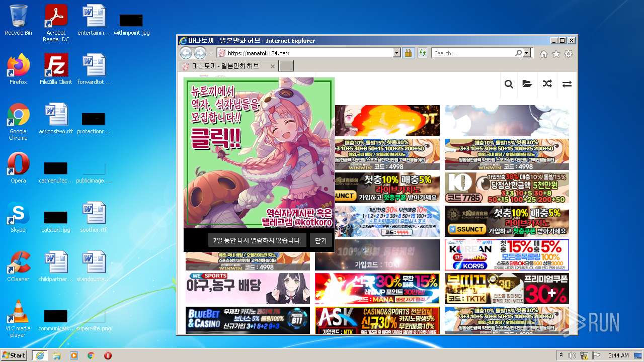
Task: Close the 마나토끼 browser tab
Action: 273,66
